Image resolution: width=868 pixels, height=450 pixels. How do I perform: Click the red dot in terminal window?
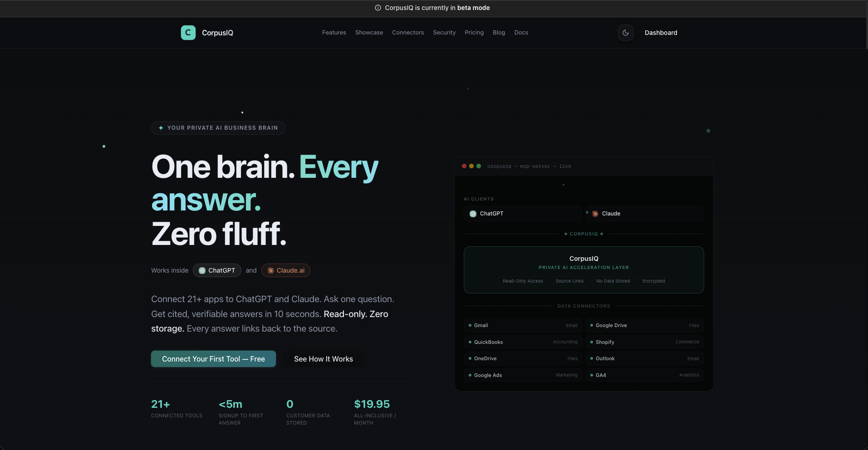pyautogui.click(x=464, y=166)
